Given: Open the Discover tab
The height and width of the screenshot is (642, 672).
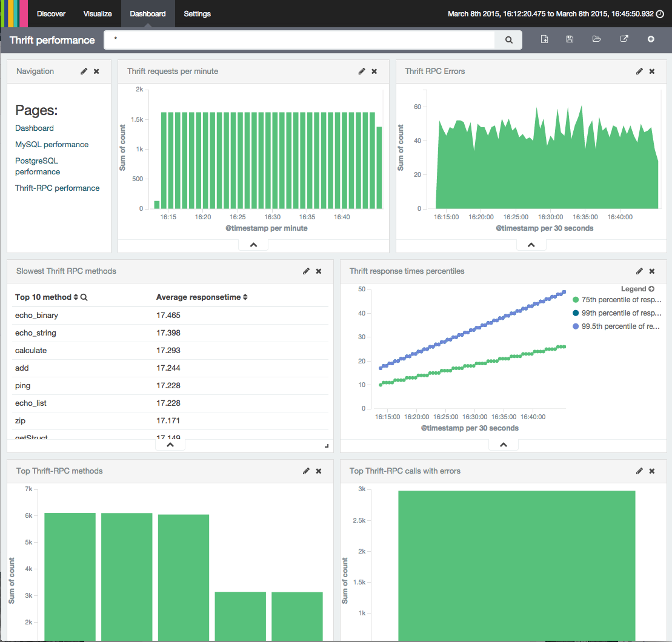Looking at the screenshot, I should coord(51,14).
